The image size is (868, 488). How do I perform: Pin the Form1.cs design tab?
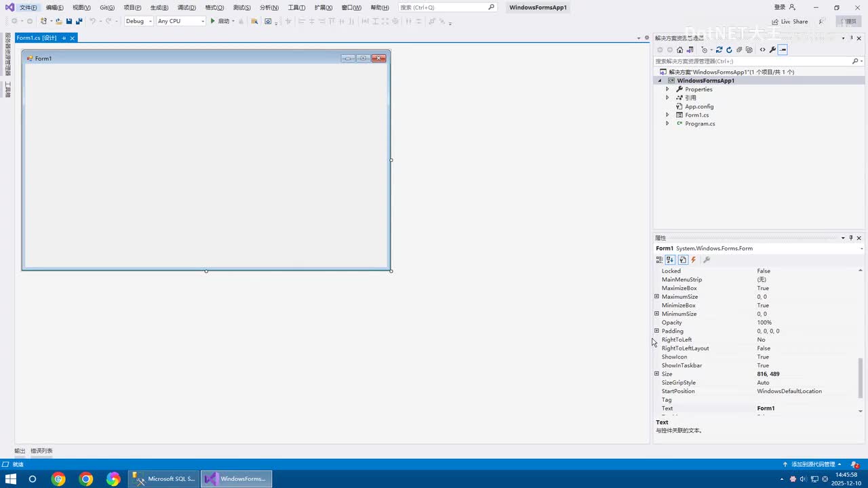click(x=64, y=38)
